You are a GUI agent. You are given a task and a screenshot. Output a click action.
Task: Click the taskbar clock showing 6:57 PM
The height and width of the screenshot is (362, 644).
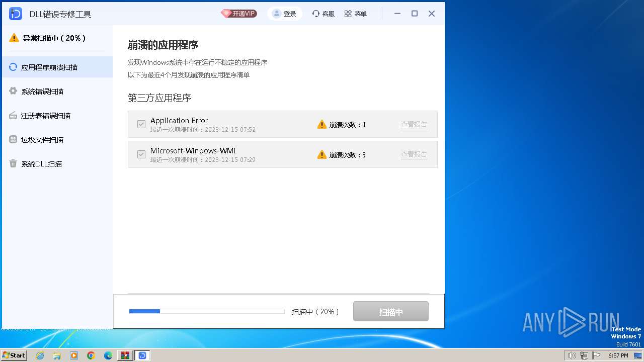618,355
